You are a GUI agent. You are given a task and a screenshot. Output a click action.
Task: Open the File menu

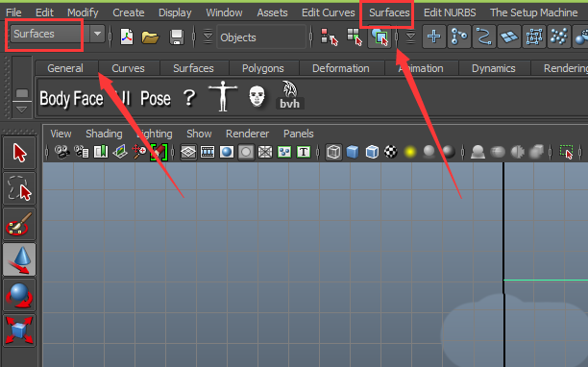(13, 12)
